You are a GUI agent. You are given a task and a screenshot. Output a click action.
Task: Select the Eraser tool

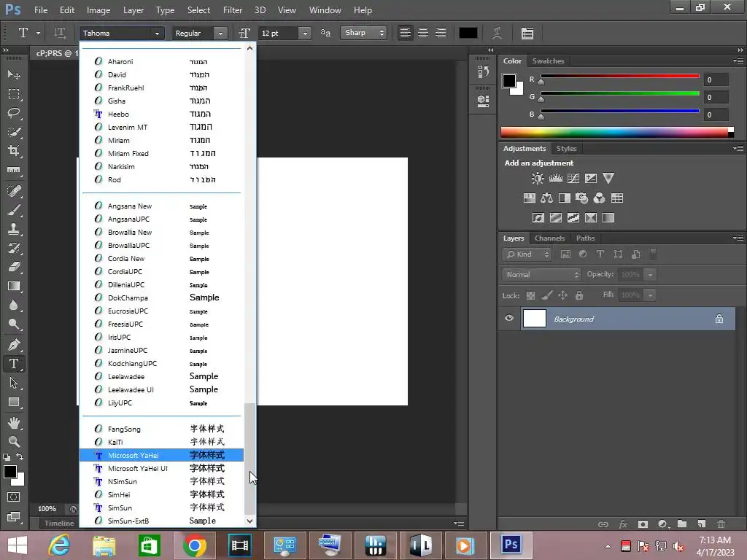[x=14, y=267]
